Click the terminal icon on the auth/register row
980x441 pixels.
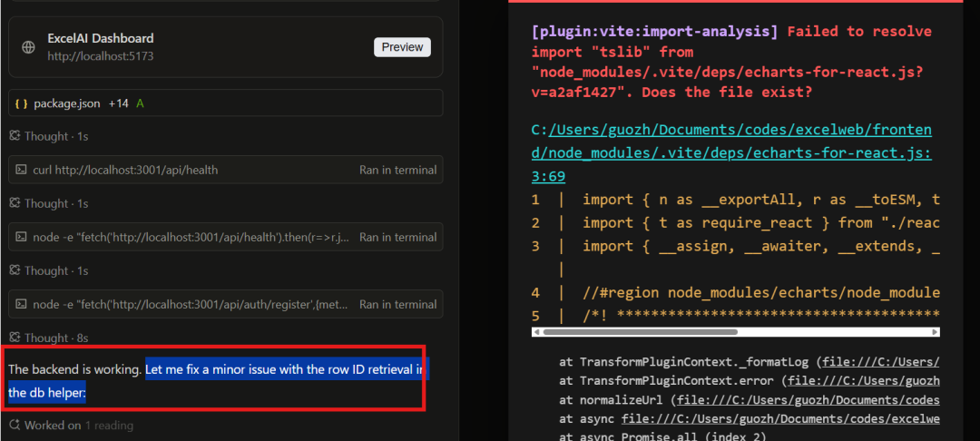click(21, 305)
